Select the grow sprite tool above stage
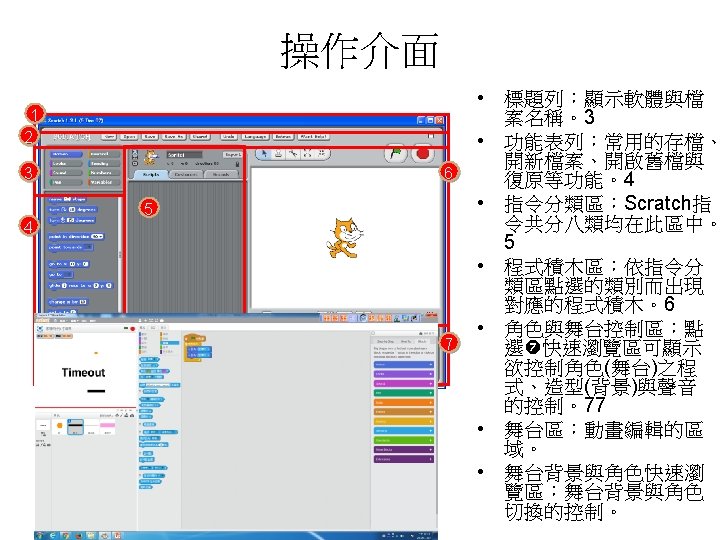Viewport: 720px width, 540px height. 307,154
